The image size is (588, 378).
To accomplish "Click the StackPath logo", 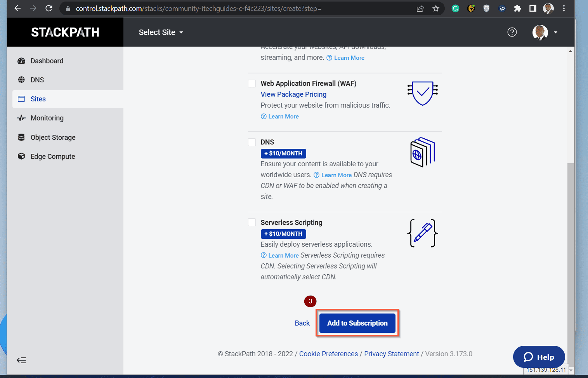I will click(x=65, y=32).
